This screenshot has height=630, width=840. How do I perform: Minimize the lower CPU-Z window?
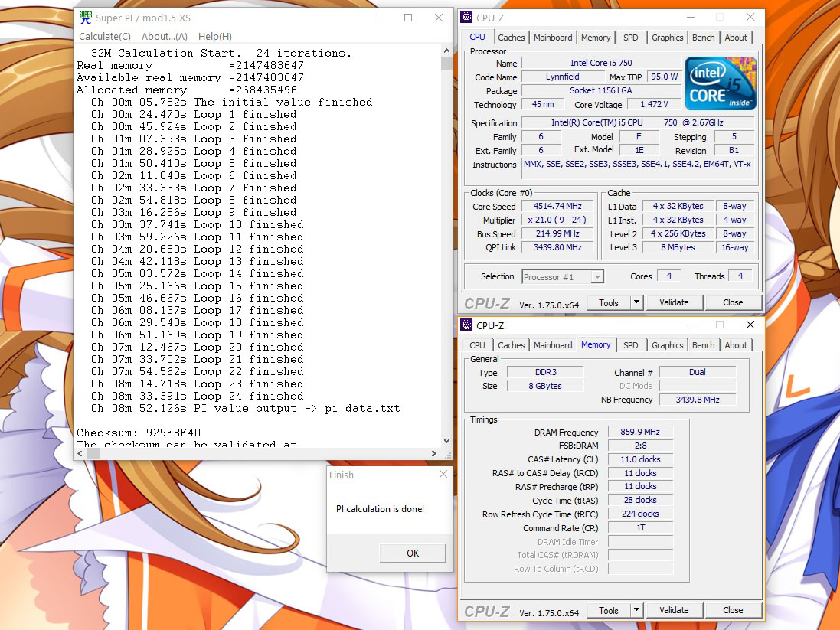pos(691,325)
